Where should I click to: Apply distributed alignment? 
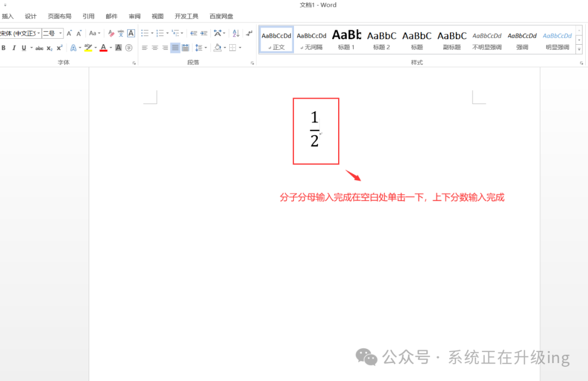click(x=185, y=47)
